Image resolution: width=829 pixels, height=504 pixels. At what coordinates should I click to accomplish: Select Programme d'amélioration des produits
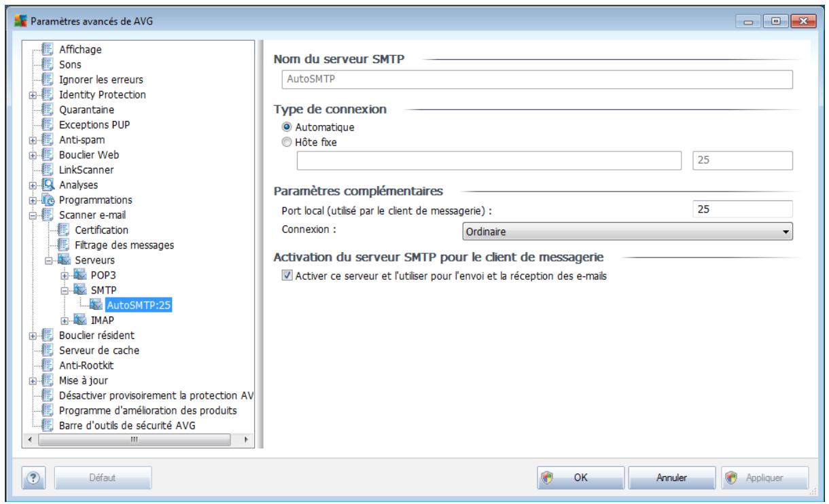148,410
